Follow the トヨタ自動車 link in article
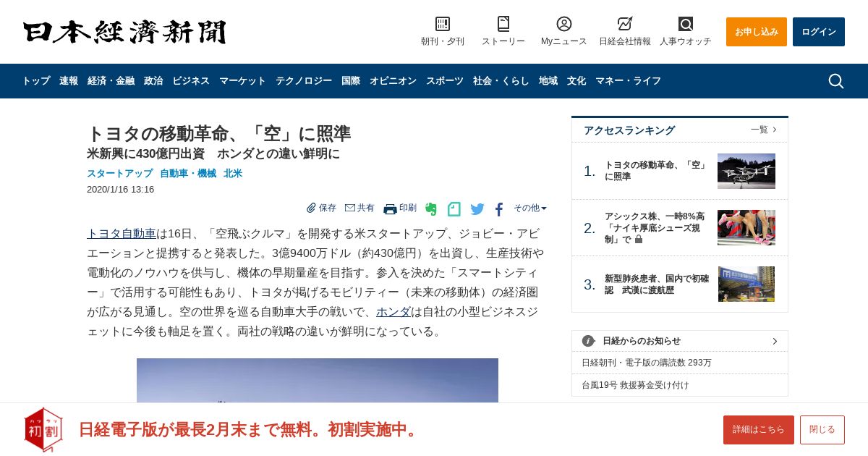 tap(122, 233)
